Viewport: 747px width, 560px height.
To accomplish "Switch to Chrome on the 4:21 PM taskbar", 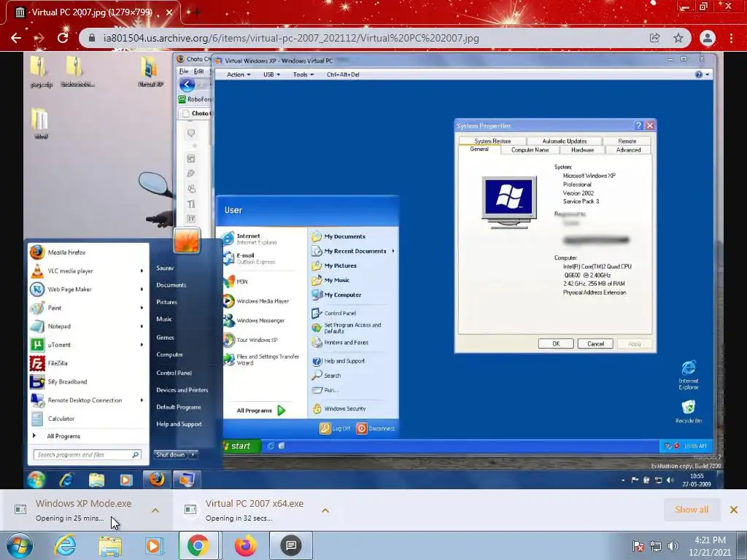I will 198,545.
